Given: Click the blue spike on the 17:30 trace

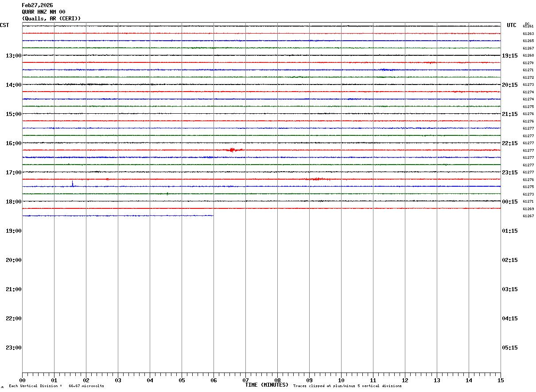Looking at the screenshot, I should (72, 184).
